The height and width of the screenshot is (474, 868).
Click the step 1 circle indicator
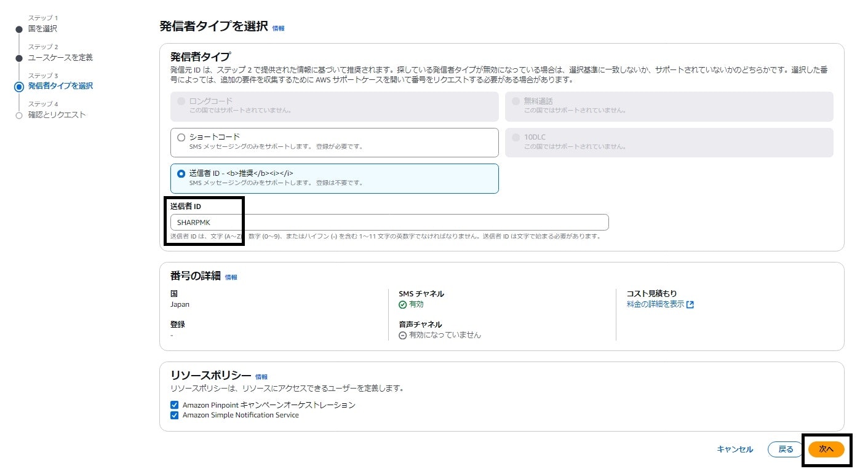tap(19, 29)
